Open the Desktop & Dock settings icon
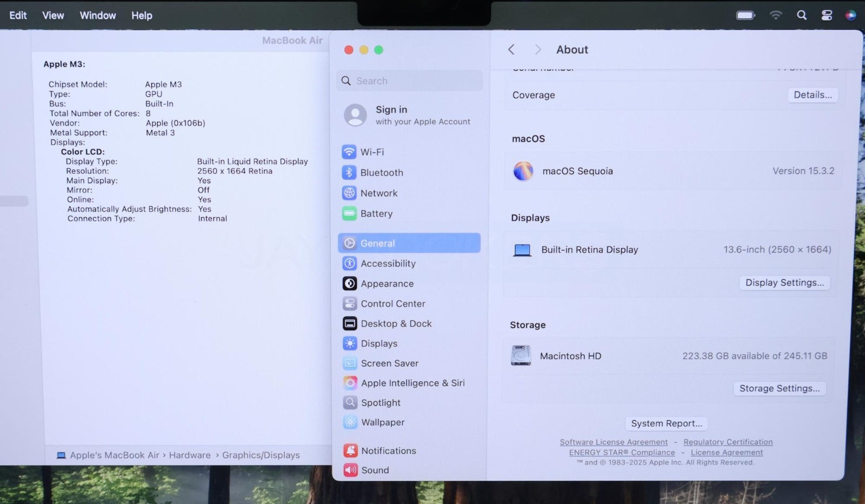 coord(350,324)
